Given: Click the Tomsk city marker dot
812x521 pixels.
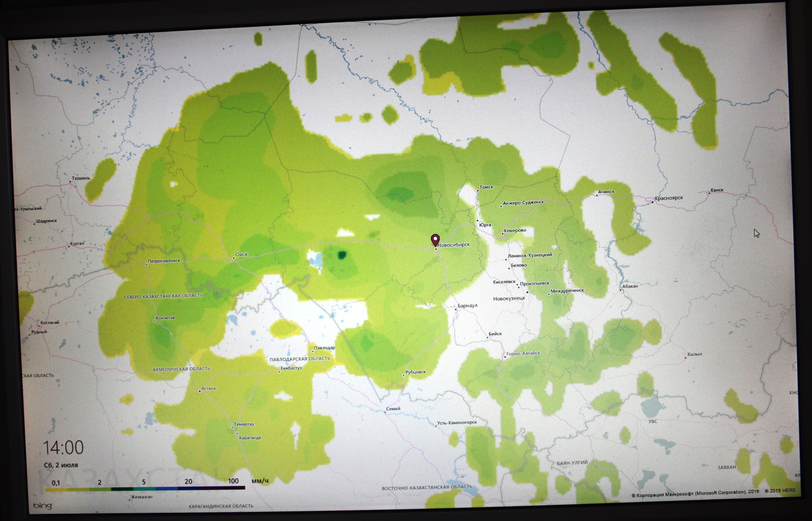Looking at the screenshot, I should 478,191.
